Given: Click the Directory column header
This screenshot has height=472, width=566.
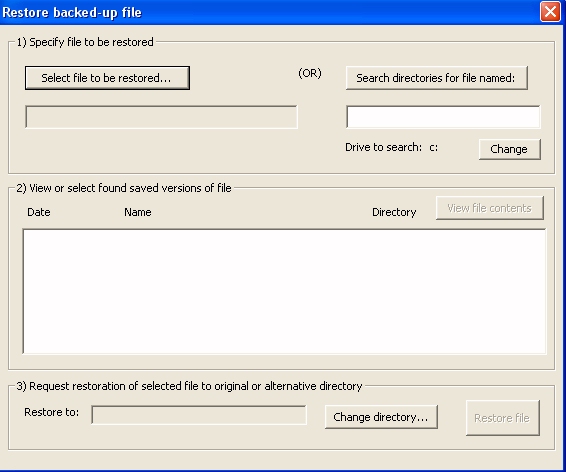Looking at the screenshot, I should (x=394, y=212).
